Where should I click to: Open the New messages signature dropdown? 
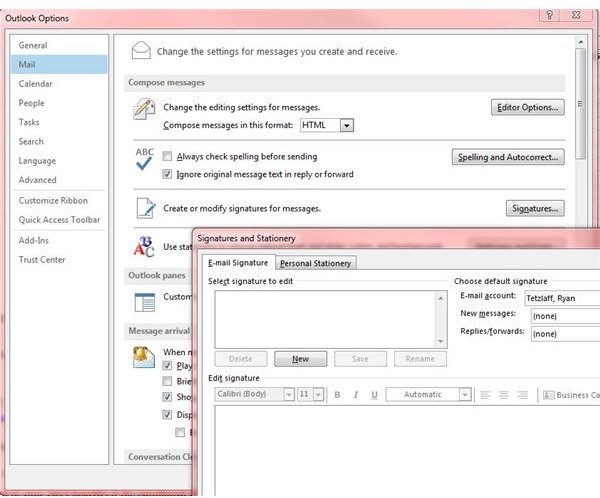pos(566,316)
